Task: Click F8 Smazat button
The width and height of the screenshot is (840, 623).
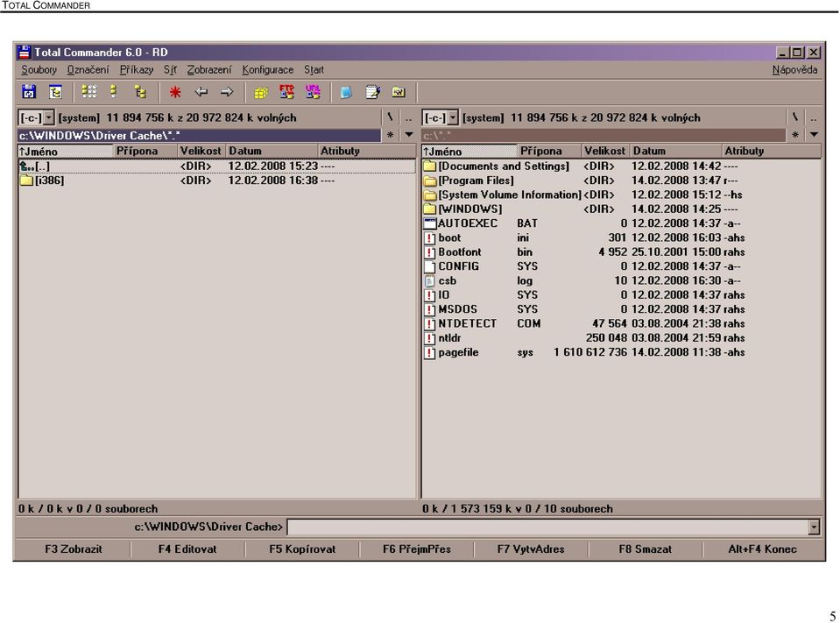Action: coord(645,549)
